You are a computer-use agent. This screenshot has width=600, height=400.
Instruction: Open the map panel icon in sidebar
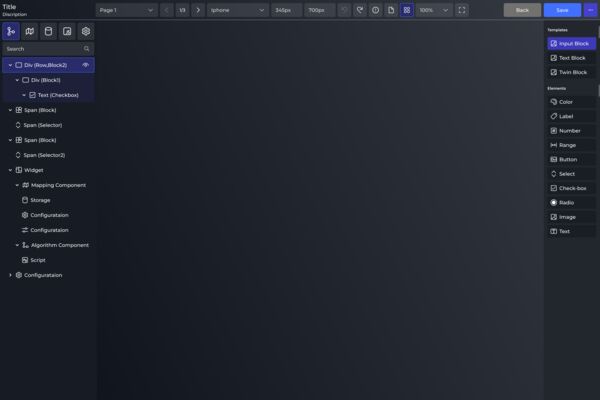click(x=29, y=31)
